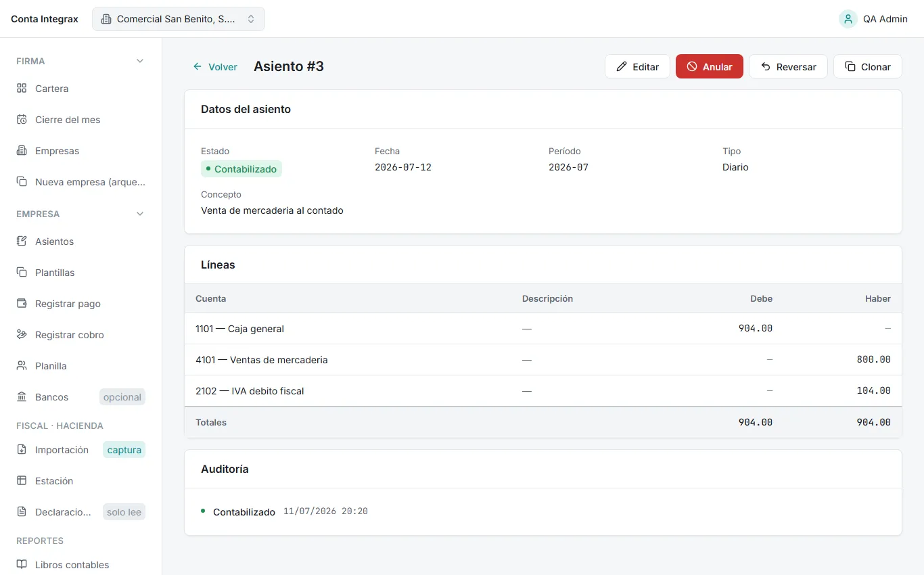
Task: Click the solo lee tag beside Declaraciones
Action: click(x=124, y=512)
